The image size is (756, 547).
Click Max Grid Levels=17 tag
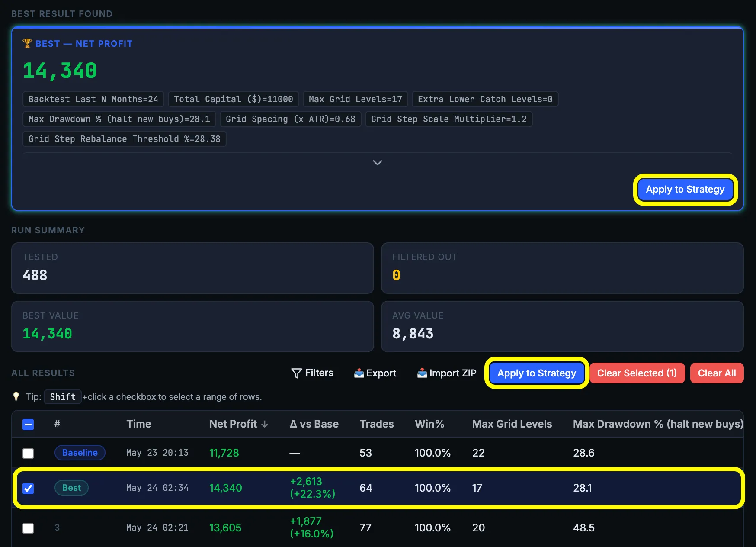tap(356, 99)
